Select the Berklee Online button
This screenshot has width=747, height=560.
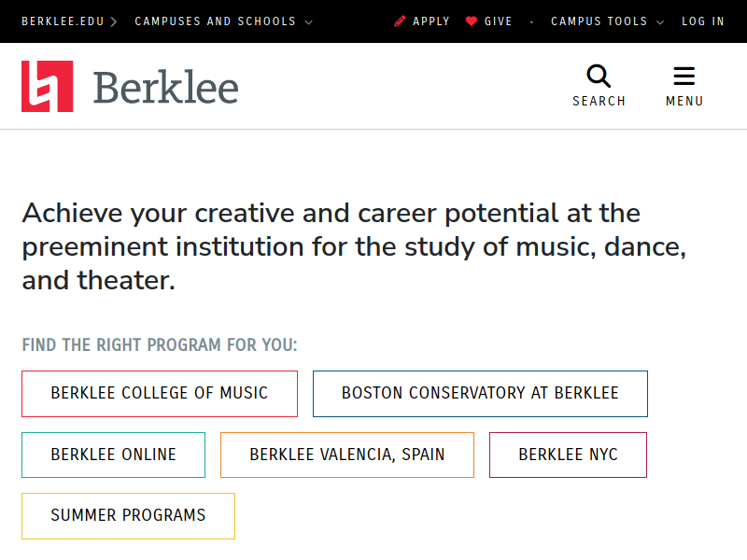(113, 455)
